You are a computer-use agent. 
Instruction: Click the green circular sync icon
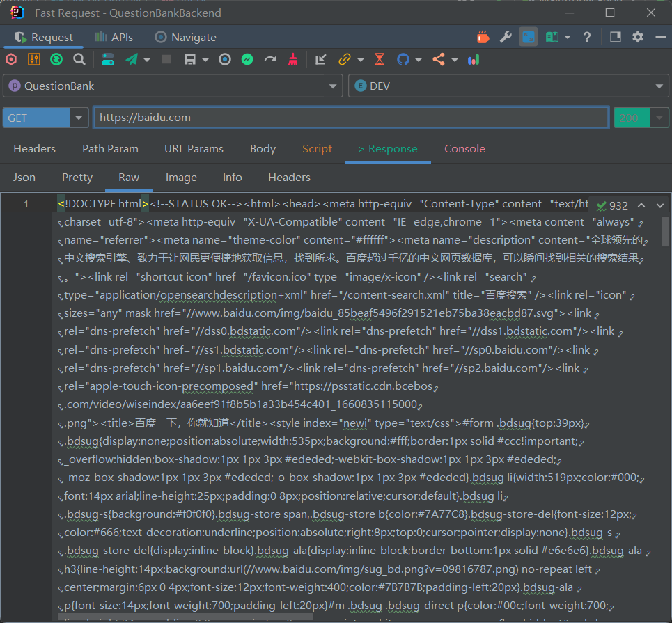pos(56,60)
